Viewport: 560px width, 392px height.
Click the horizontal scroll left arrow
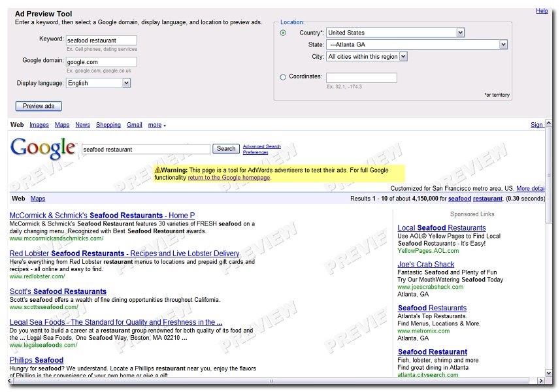[x=10, y=381]
